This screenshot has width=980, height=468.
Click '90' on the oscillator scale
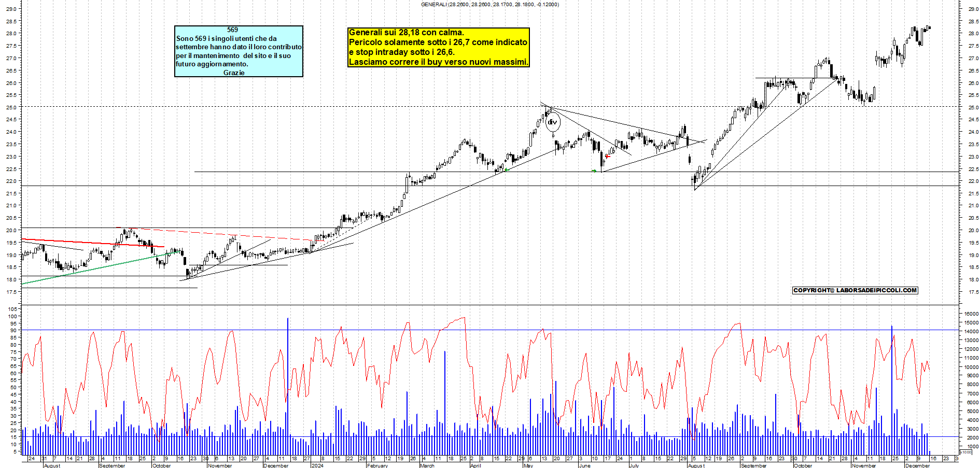[x=14, y=330]
